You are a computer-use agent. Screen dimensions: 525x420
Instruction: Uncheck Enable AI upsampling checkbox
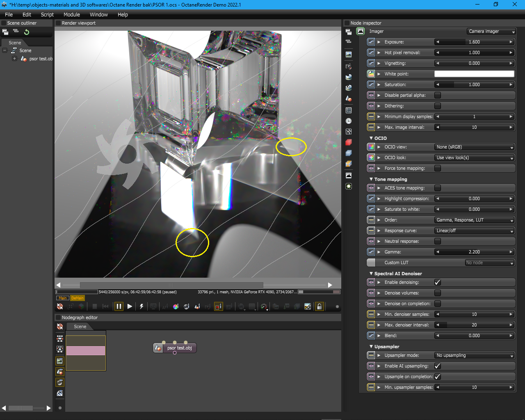pos(438,366)
